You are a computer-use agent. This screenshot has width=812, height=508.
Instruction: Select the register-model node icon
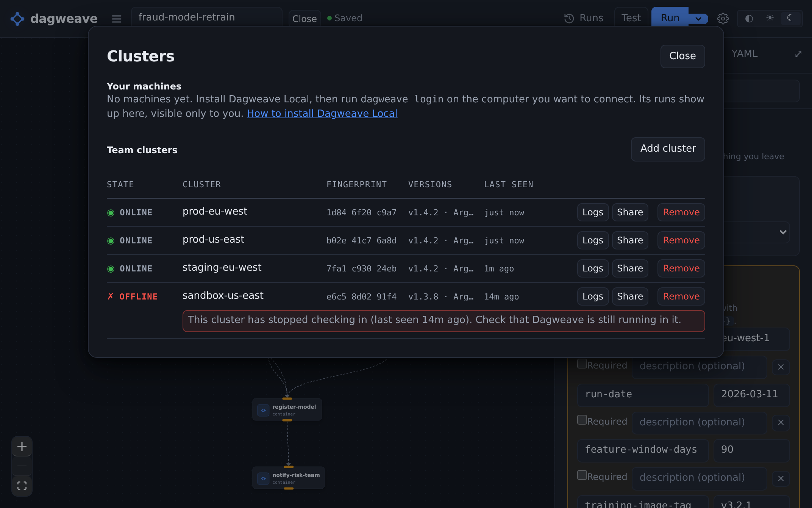click(x=263, y=410)
